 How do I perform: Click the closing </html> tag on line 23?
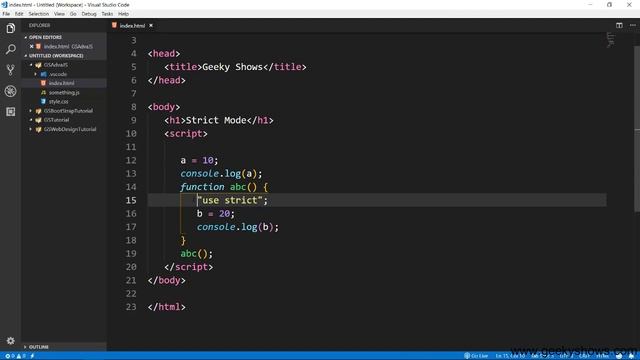(x=167, y=307)
